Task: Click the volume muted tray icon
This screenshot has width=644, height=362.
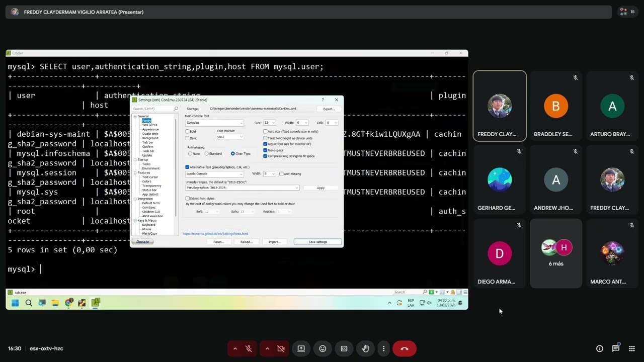Action: (x=429, y=303)
